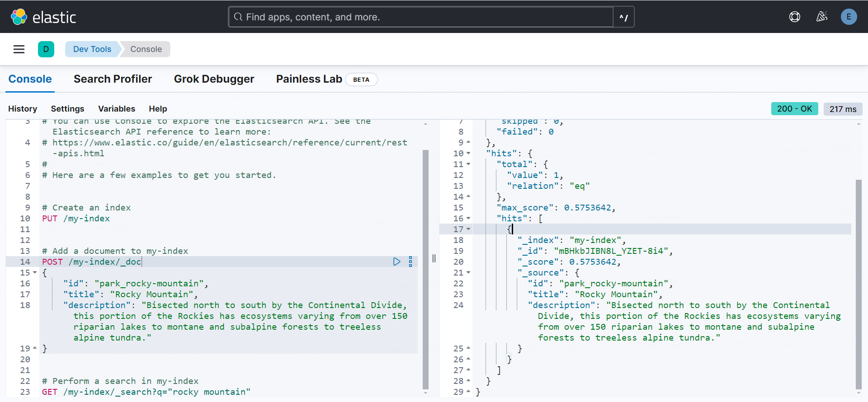Click the editor panel resize handle
The height and width of the screenshot is (402, 868).
pyautogui.click(x=434, y=258)
